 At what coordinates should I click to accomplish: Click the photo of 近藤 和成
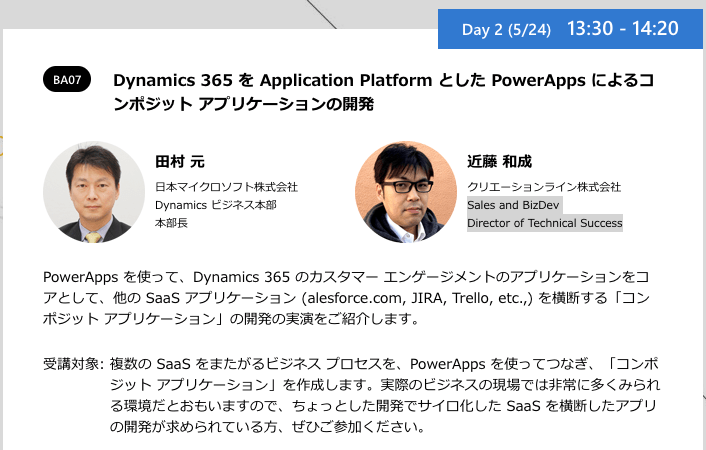click(x=406, y=192)
